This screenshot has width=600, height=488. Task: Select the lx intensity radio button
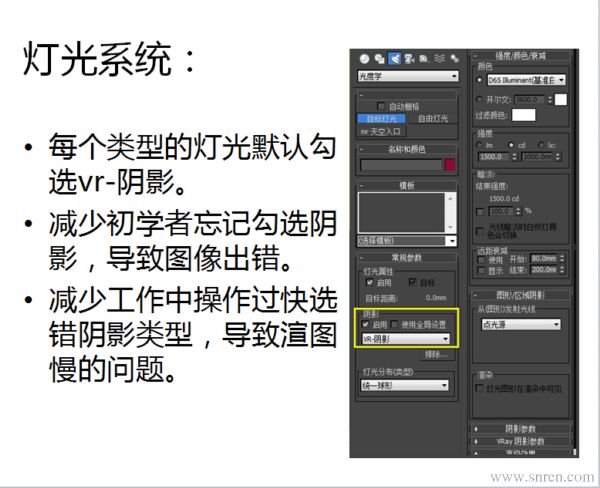pyautogui.click(x=541, y=145)
